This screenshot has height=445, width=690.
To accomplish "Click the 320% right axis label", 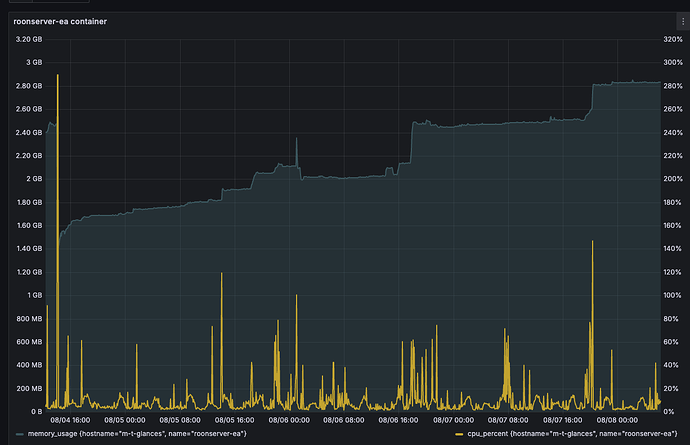I will tap(671, 39).
